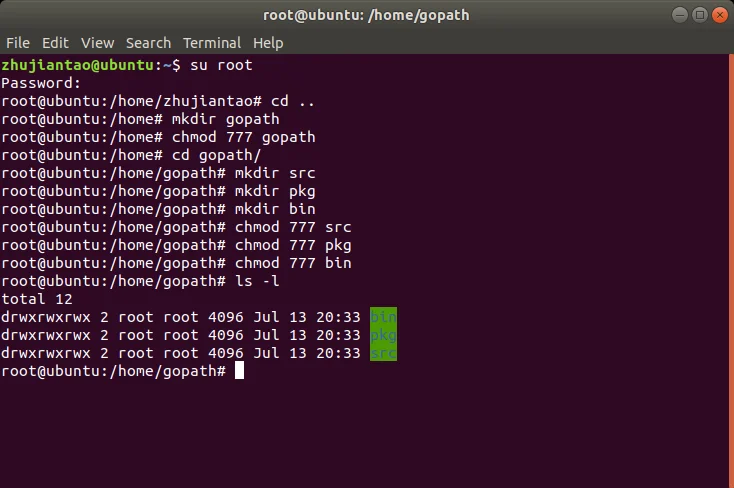Minimize the terminal window
Viewport: 734px width, 488px height.
[680, 15]
